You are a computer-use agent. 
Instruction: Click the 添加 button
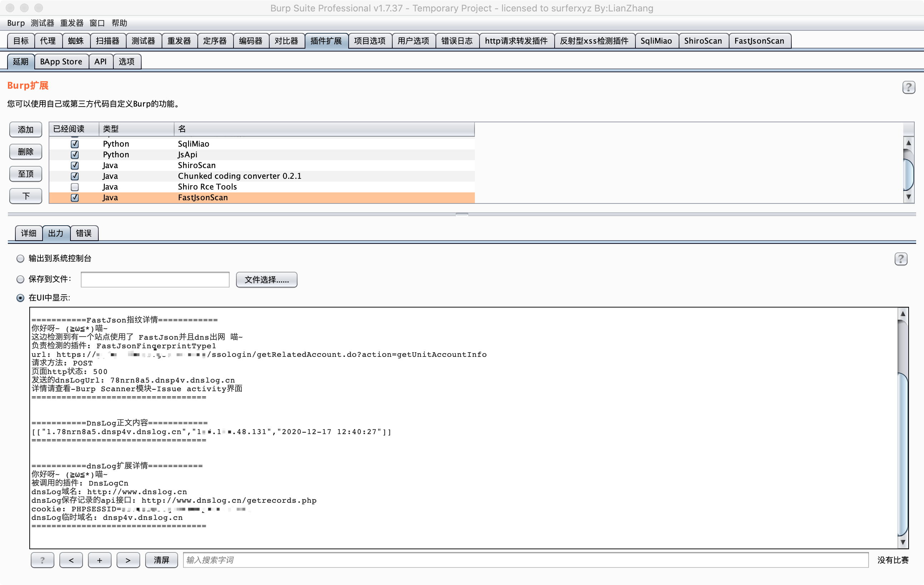pyautogui.click(x=26, y=130)
